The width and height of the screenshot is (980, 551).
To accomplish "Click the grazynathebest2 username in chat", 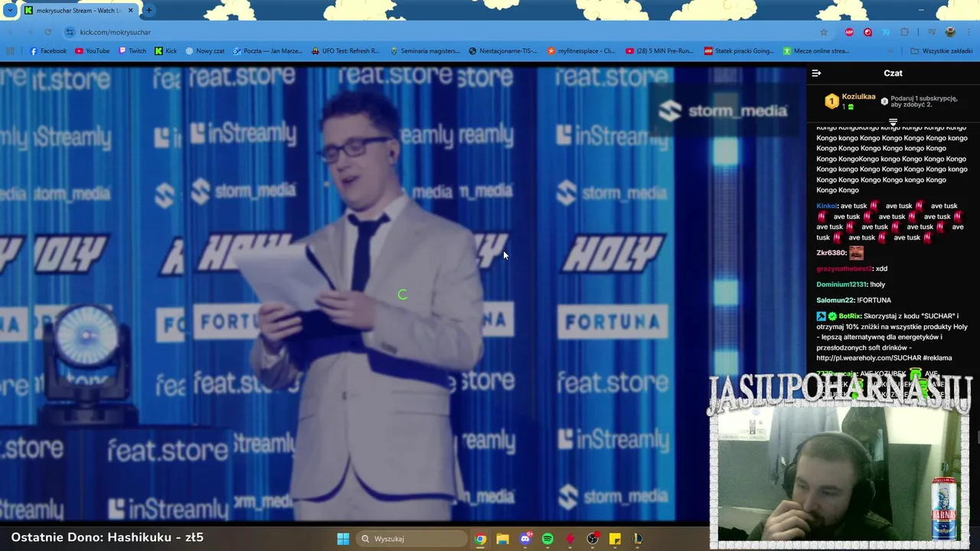I will pyautogui.click(x=844, y=269).
